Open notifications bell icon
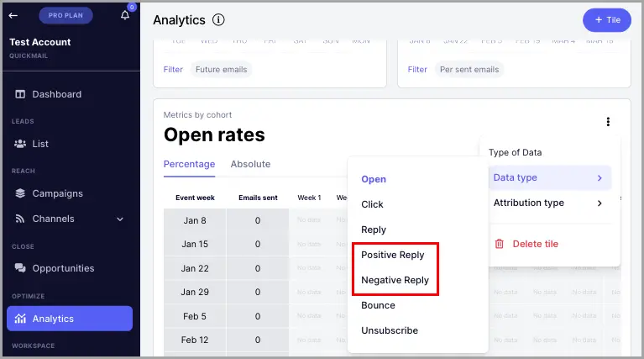 [x=125, y=15]
